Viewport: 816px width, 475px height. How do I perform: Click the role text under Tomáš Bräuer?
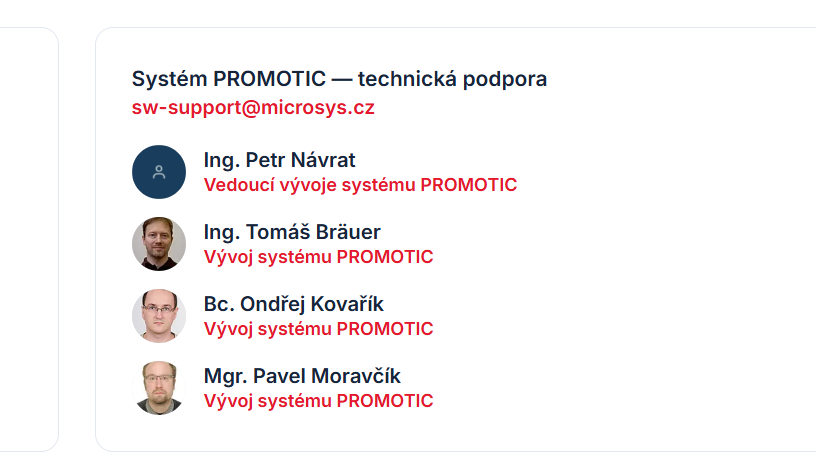(x=318, y=257)
